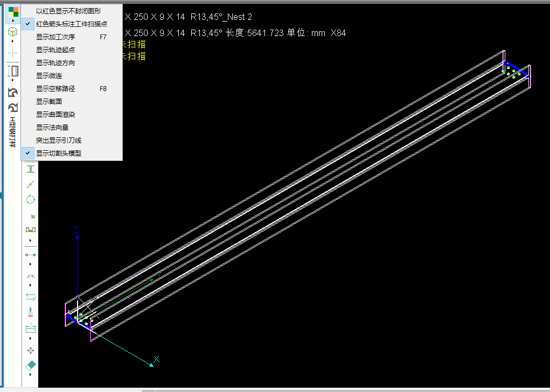Click the 长度:5641.723 单位: mm text

click(x=275, y=33)
